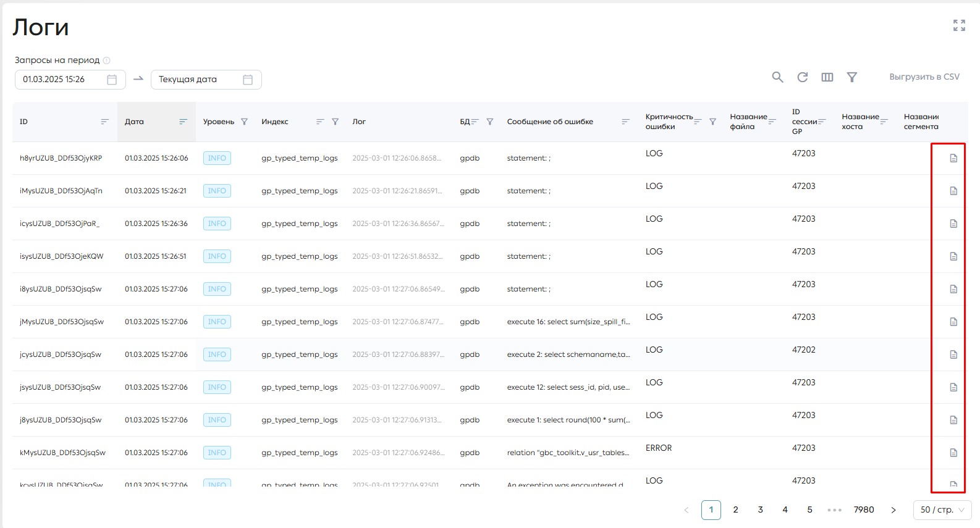Open the search magnifier icon in toolbar
Screen dimensions: 980x528
click(x=777, y=77)
